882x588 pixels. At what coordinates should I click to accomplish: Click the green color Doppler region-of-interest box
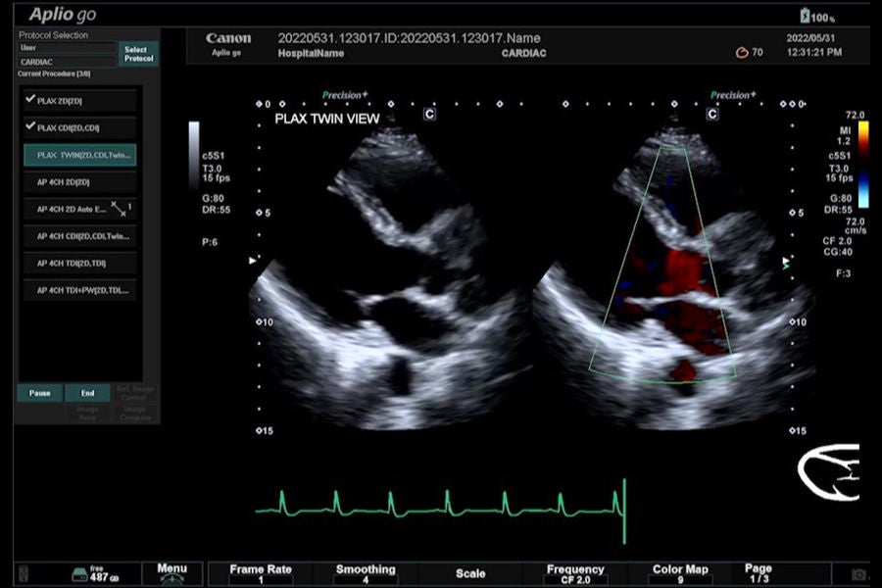[x=662, y=266]
